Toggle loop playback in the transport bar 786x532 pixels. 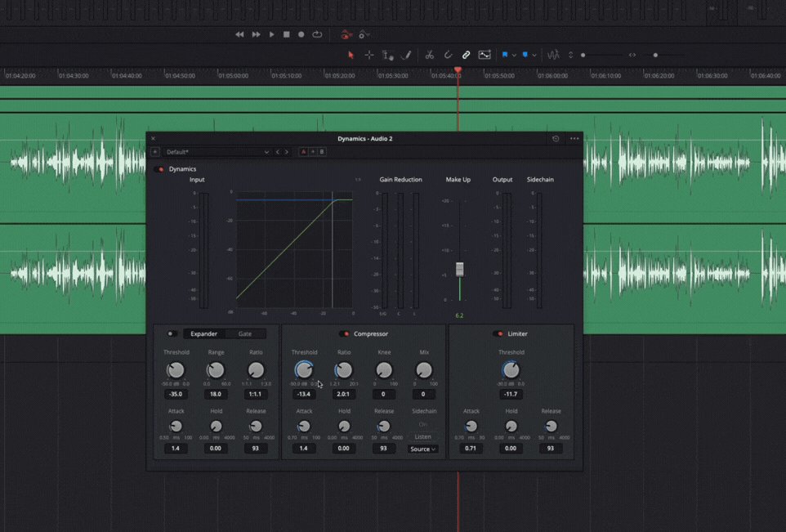coord(317,34)
